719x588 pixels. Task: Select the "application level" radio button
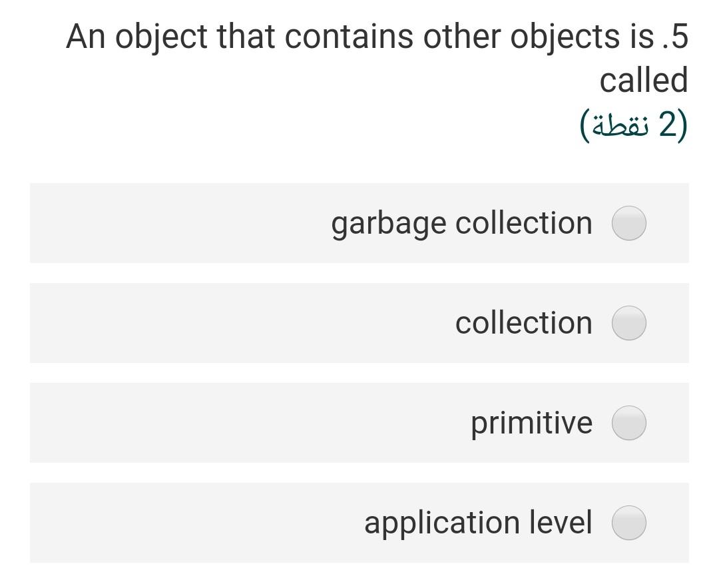tap(628, 523)
